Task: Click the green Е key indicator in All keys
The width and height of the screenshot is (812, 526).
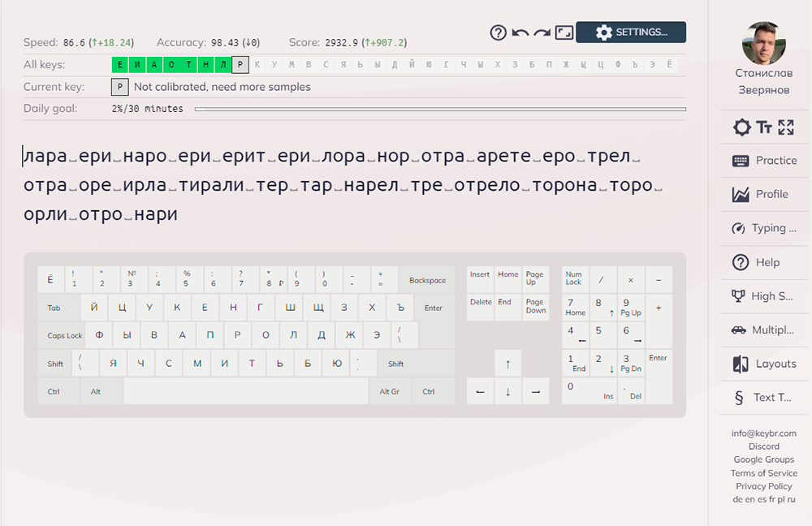Action: (120, 65)
